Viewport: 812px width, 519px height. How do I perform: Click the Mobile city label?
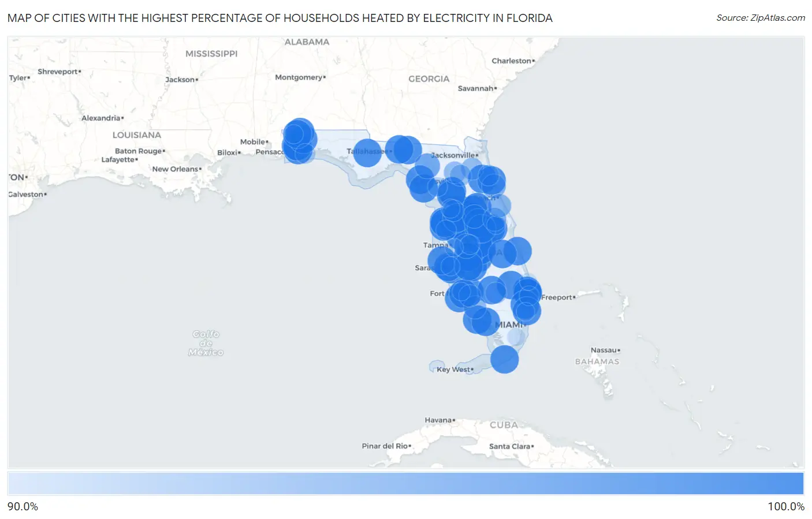(254, 142)
